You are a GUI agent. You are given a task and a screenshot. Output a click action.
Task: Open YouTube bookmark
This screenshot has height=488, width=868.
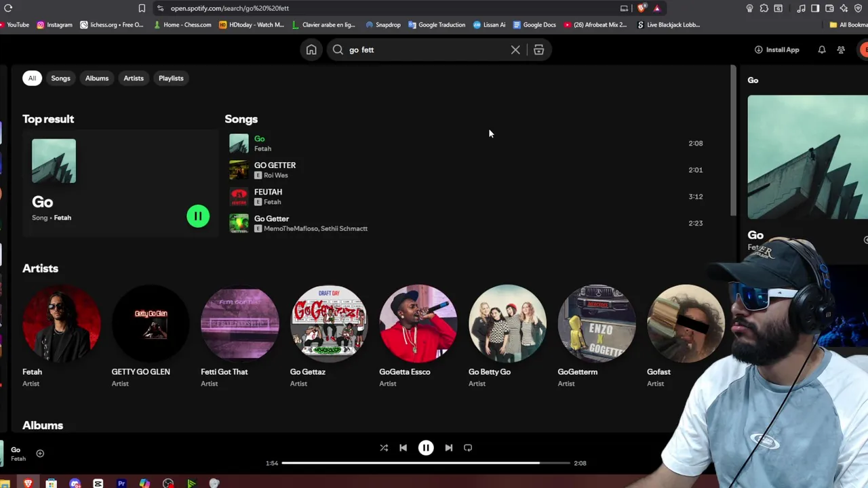pyautogui.click(x=15, y=25)
